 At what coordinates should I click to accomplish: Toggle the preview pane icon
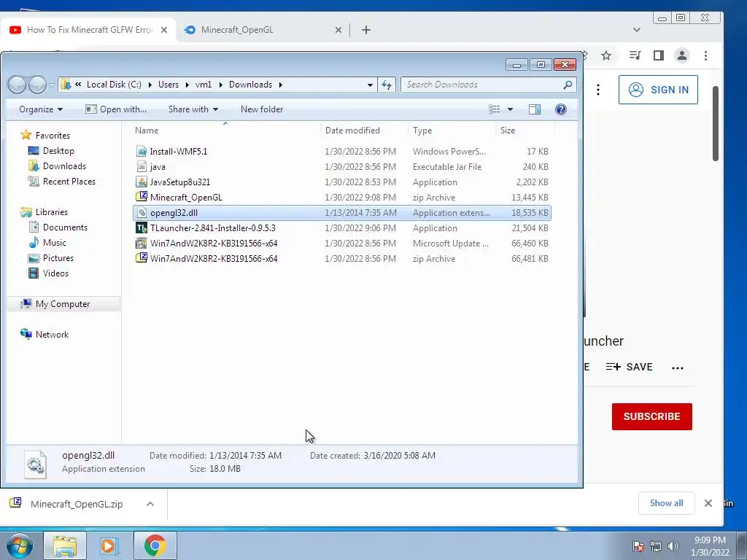(x=535, y=109)
